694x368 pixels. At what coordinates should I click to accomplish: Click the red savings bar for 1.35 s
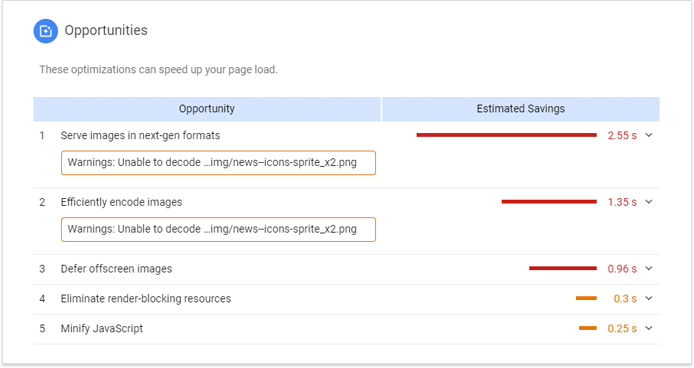pos(549,201)
